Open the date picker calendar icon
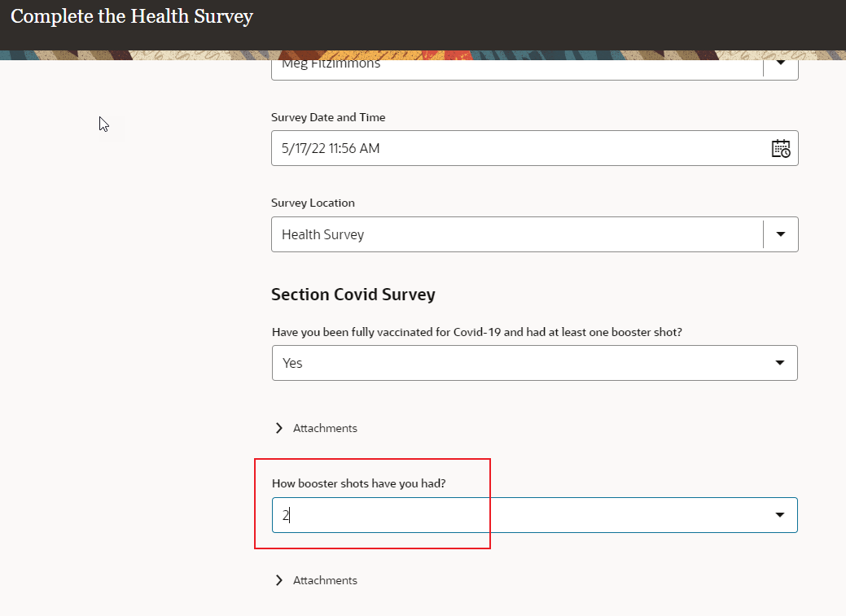Image resolution: width=846 pixels, height=616 pixels. (x=781, y=148)
